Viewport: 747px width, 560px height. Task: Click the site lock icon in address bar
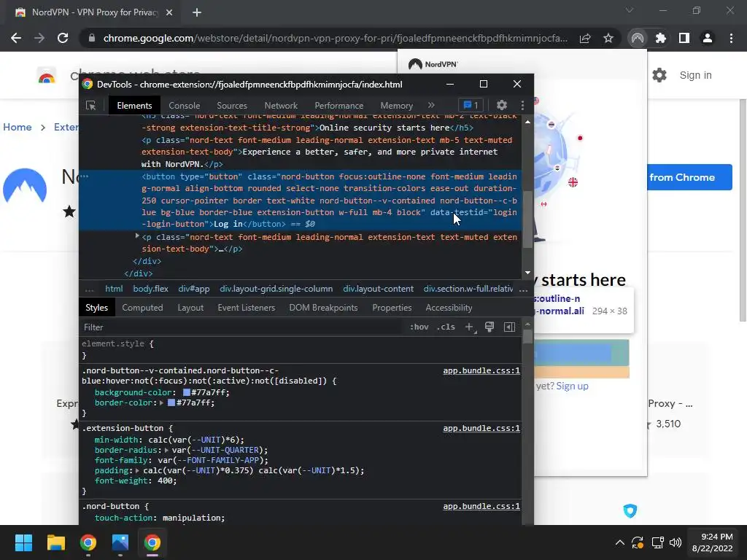coord(92,38)
